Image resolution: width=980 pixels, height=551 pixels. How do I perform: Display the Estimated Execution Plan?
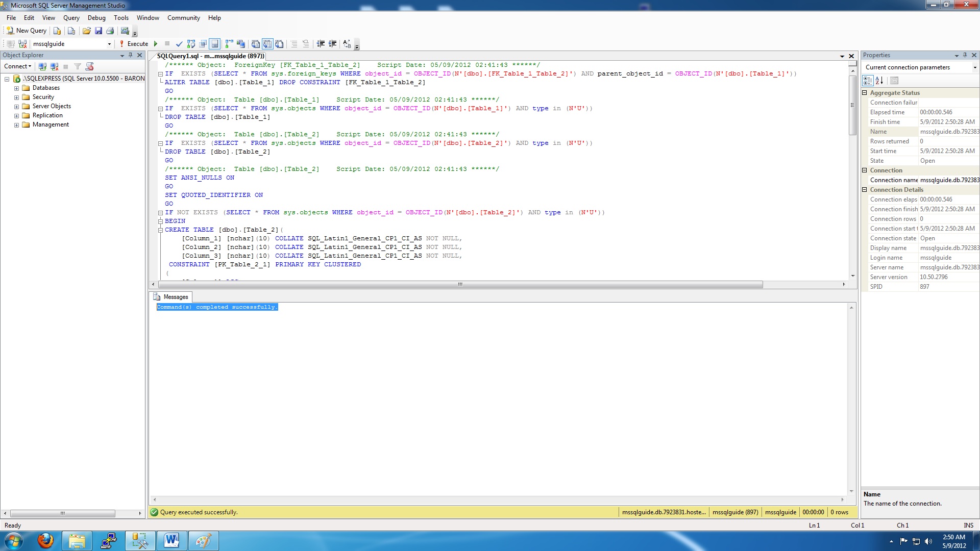[191, 44]
